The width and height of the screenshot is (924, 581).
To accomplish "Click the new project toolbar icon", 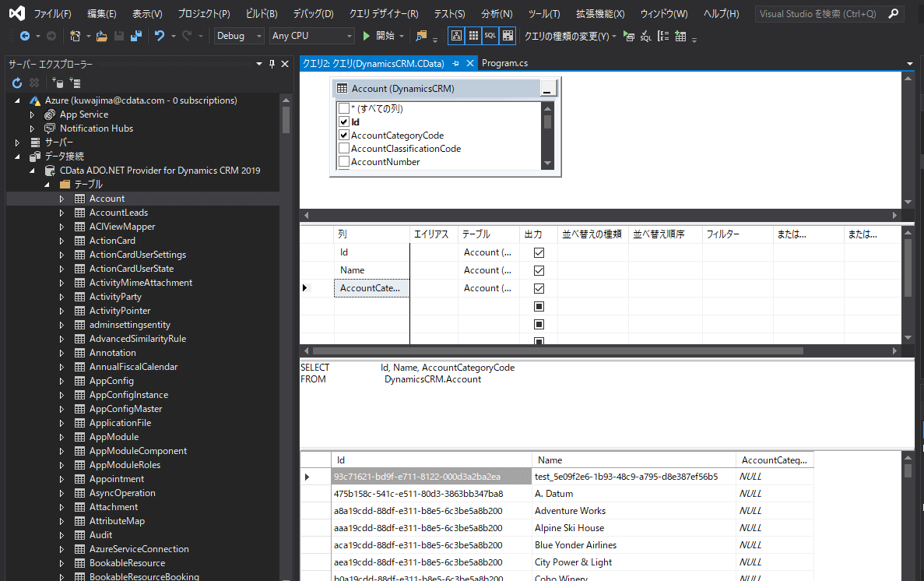I will [x=75, y=36].
